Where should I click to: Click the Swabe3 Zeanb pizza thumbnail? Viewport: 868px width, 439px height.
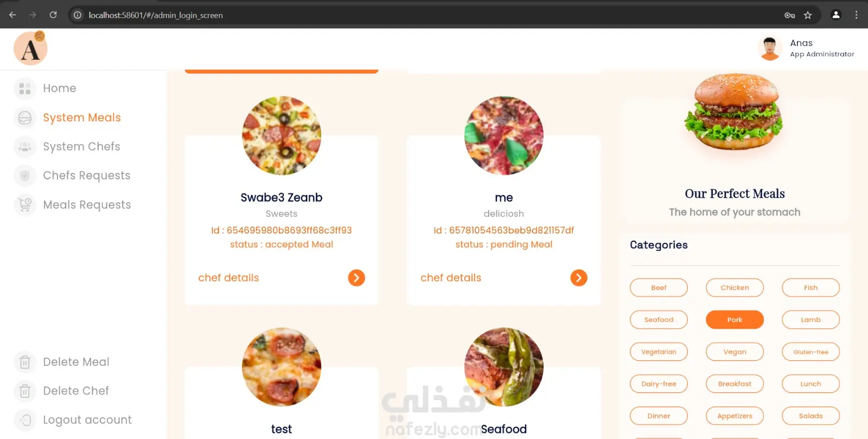[x=282, y=135]
